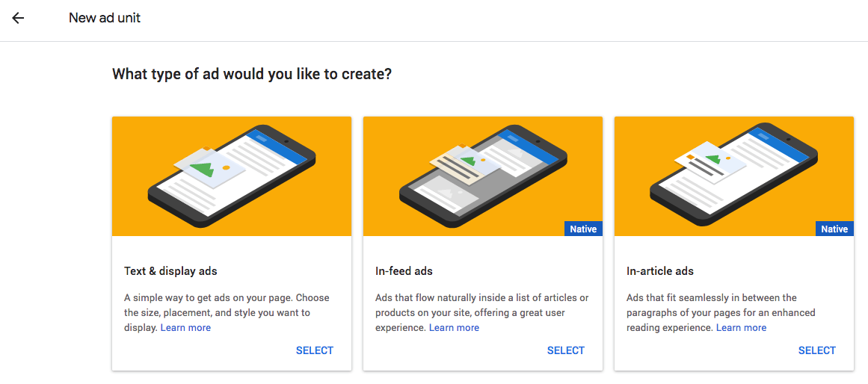Open Learn more link for Text & display ads
Screen dimensions: 868x384
[x=185, y=327]
